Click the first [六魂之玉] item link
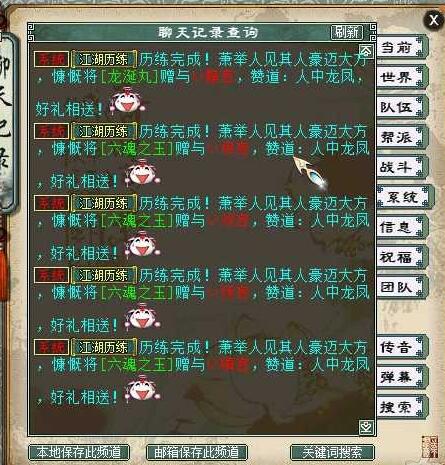Viewport: 445px width, 465px height. (x=137, y=149)
